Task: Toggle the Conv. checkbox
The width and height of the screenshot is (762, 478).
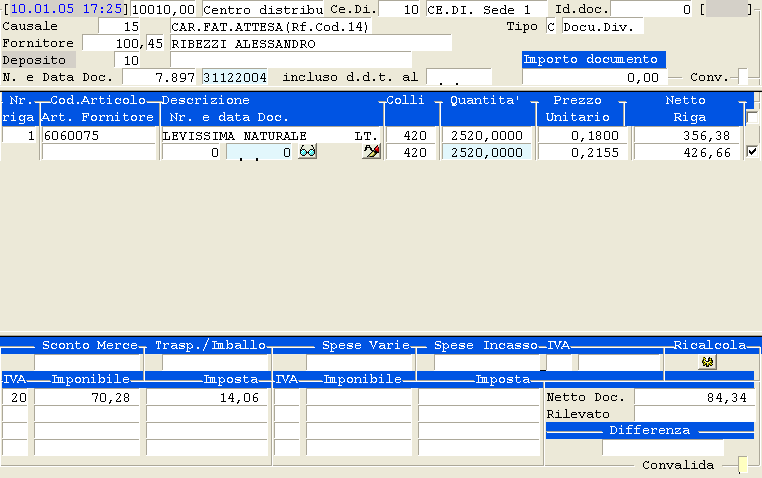Action: (x=742, y=77)
